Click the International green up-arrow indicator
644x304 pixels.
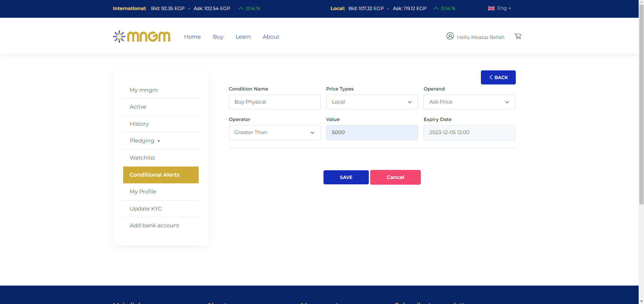point(241,8)
